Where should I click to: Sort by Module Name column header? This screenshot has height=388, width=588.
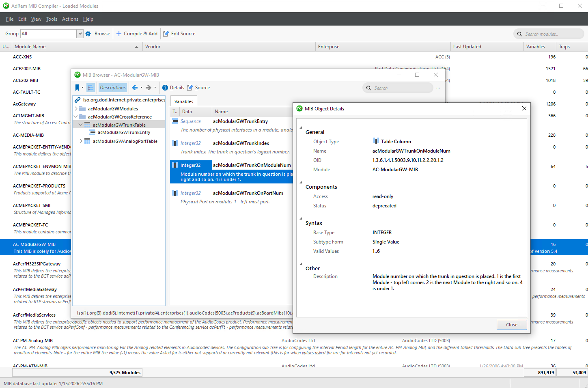(x=77, y=47)
